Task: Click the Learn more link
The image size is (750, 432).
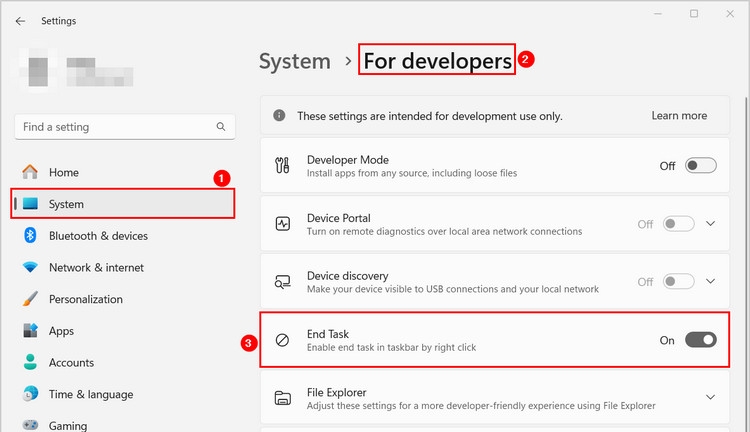Action: point(679,115)
